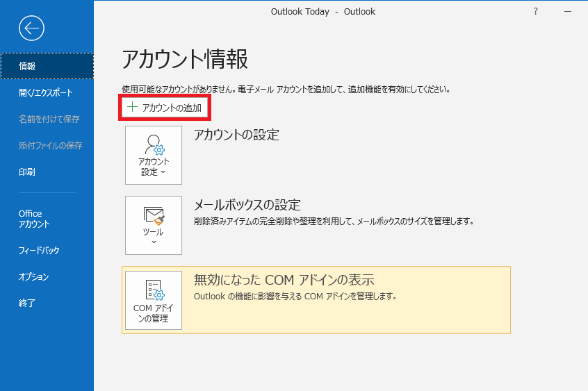Click the アカウントの設定 heading

(x=236, y=135)
